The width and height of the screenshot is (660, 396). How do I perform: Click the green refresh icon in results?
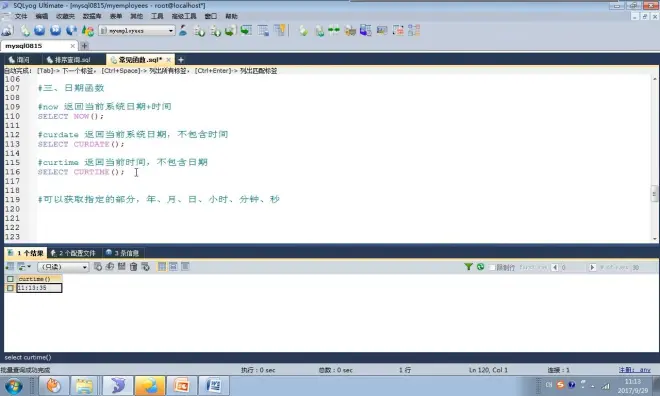click(480, 267)
